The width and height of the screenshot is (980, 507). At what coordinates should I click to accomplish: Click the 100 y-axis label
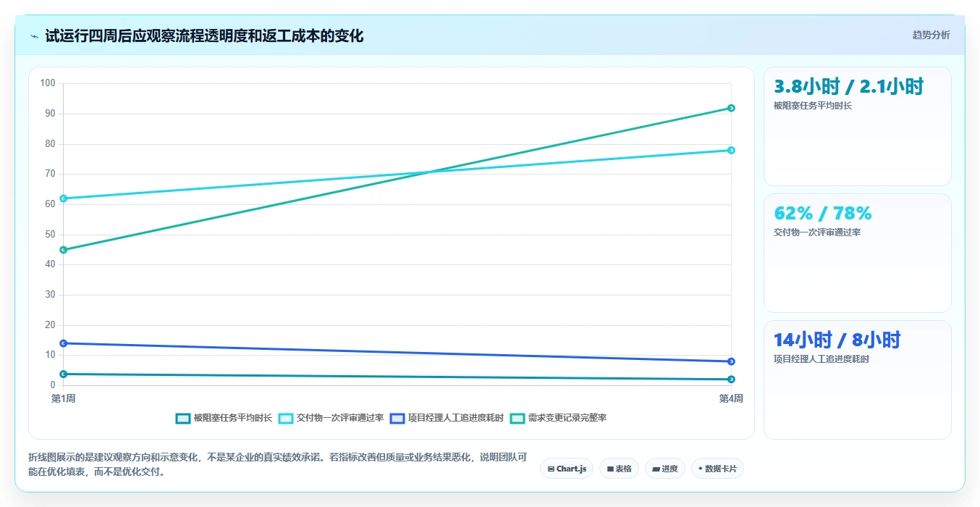click(48, 83)
